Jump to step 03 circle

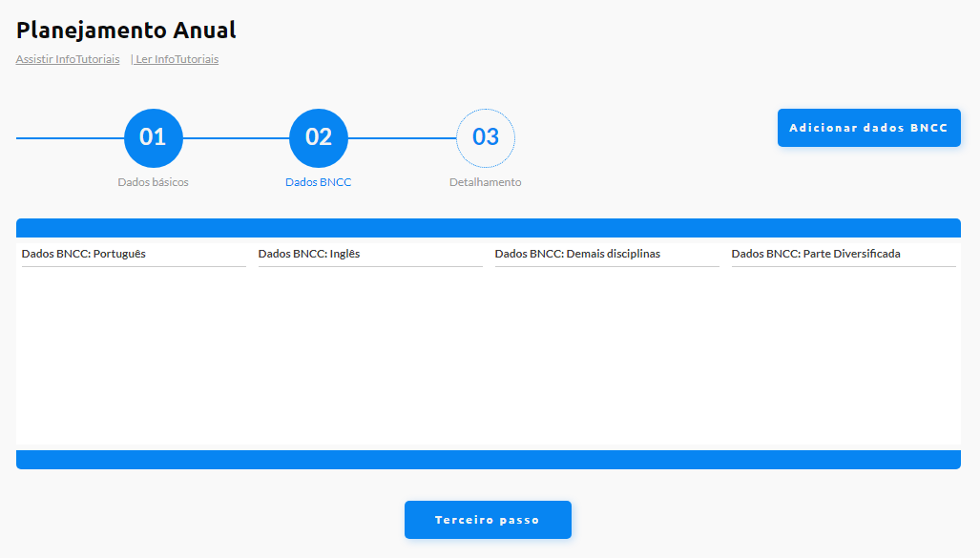(x=486, y=138)
